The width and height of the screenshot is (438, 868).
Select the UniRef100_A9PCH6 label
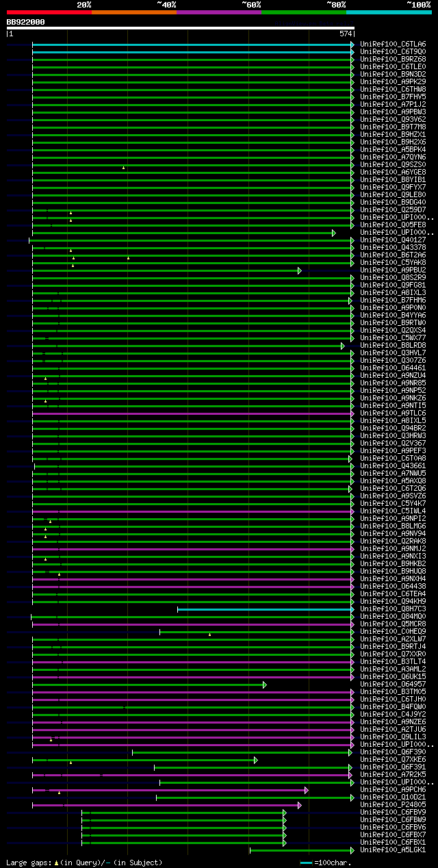(x=393, y=789)
